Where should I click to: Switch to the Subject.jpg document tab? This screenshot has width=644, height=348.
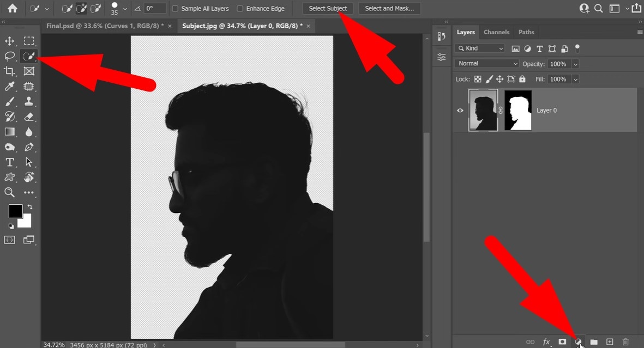[x=242, y=26]
